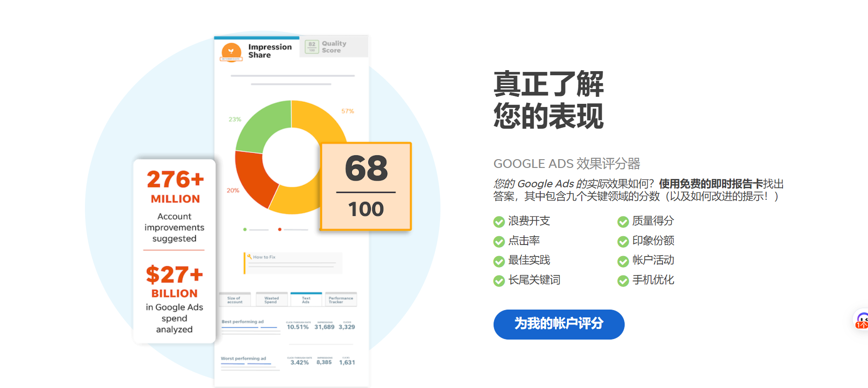Click the Account improvements suggested caption
Image resolution: width=868 pixels, height=388 pixels.
[x=175, y=227]
